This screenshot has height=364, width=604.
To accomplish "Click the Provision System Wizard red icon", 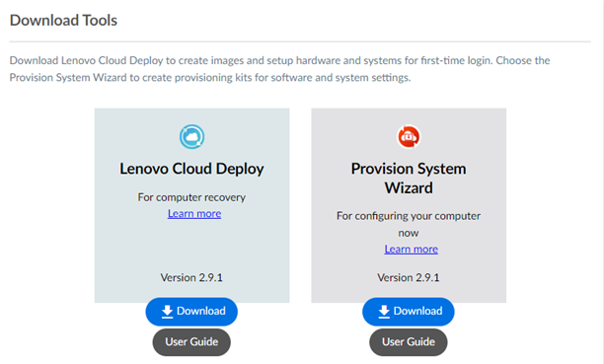I will coord(409,137).
